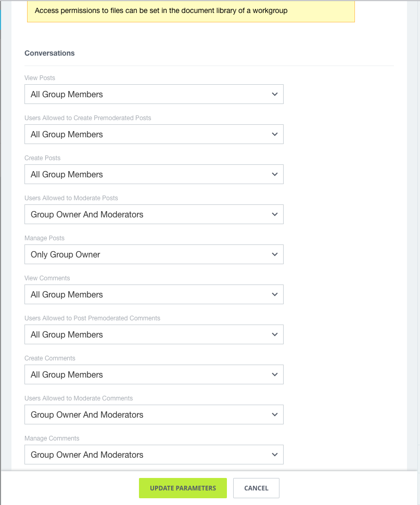Click the chevron arrow on View Posts
Screen dimensions: 420x505
click(275, 94)
